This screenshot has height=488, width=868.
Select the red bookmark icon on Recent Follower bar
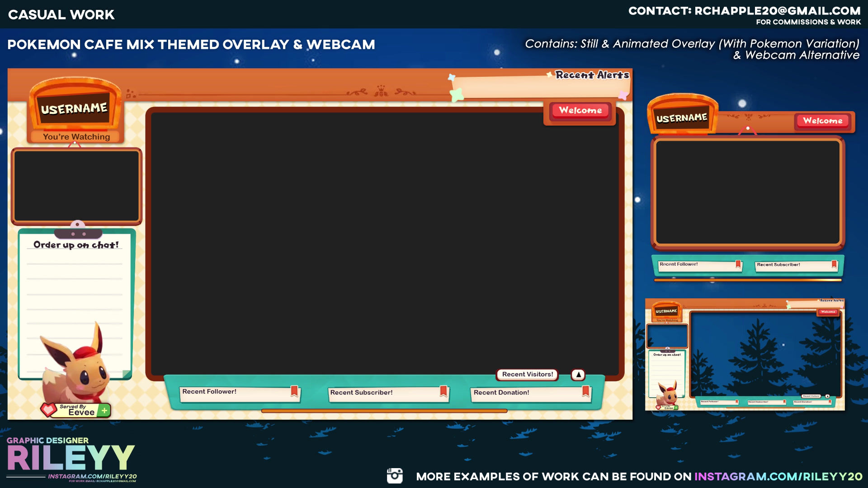[295, 391]
